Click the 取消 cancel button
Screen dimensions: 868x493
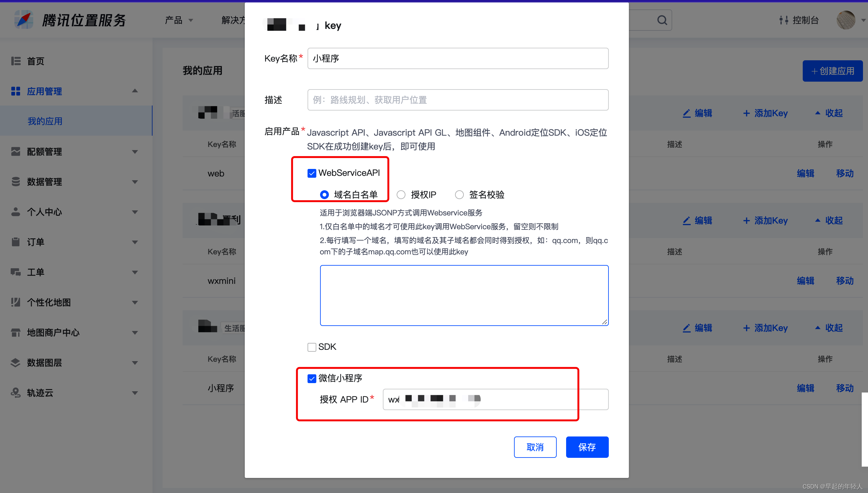click(x=535, y=447)
